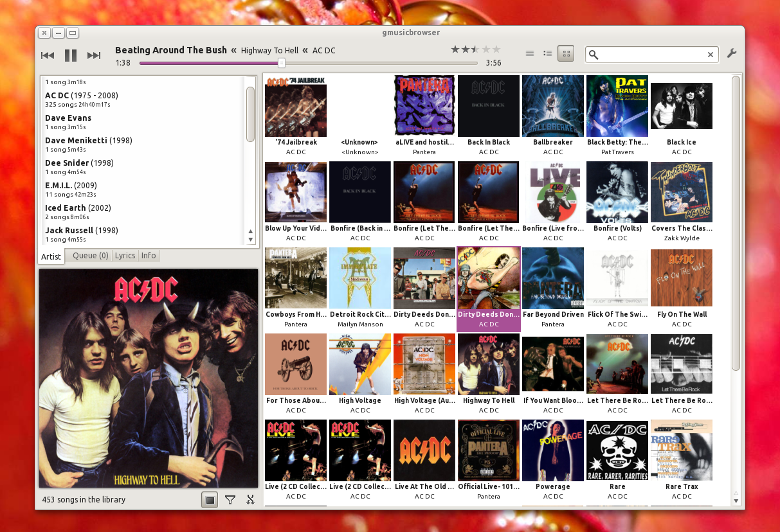Select AC DC (1975 - 2008) artist

[143, 99]
